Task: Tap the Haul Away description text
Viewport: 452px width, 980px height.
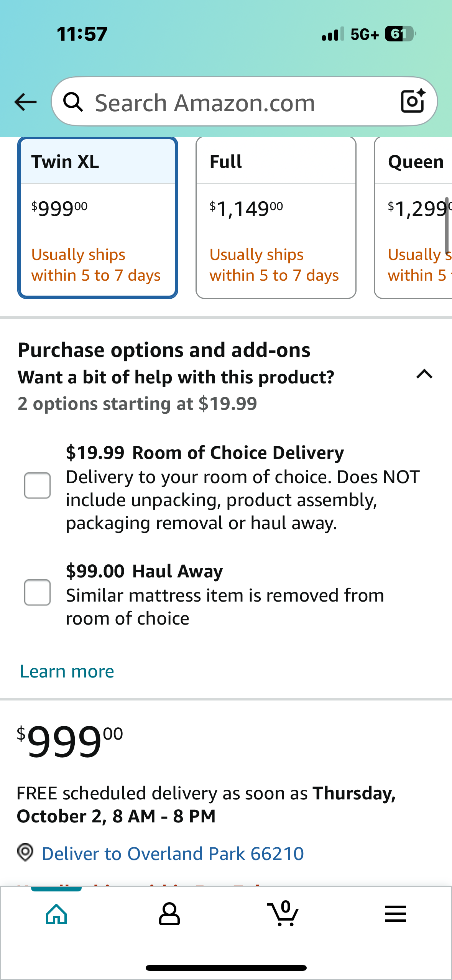Action: pos(225,607)
